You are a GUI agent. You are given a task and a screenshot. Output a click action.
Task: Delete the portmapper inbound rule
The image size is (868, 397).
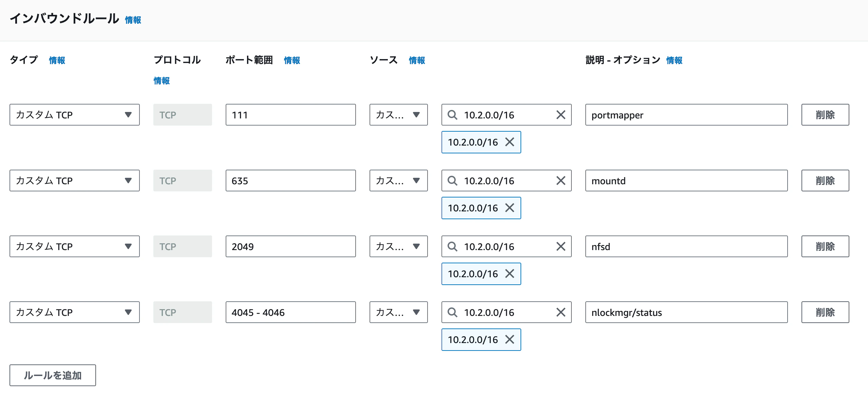click(x=825, y=115)
